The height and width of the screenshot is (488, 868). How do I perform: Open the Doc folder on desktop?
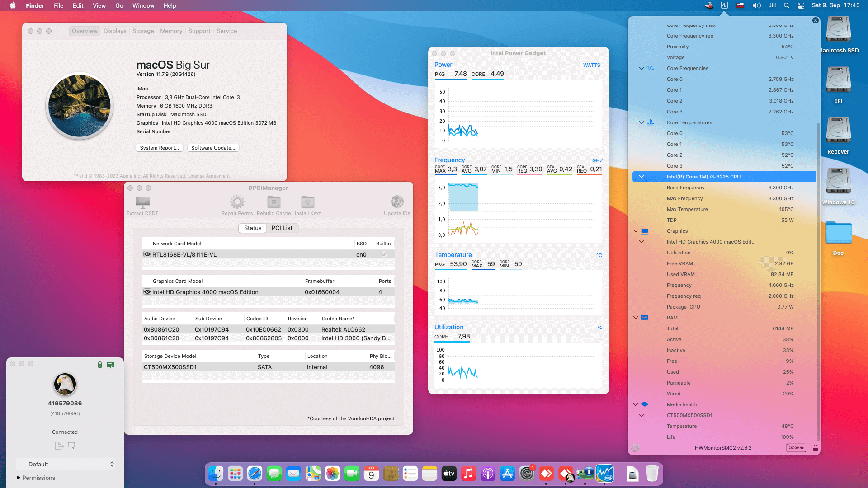coord(838,232)
